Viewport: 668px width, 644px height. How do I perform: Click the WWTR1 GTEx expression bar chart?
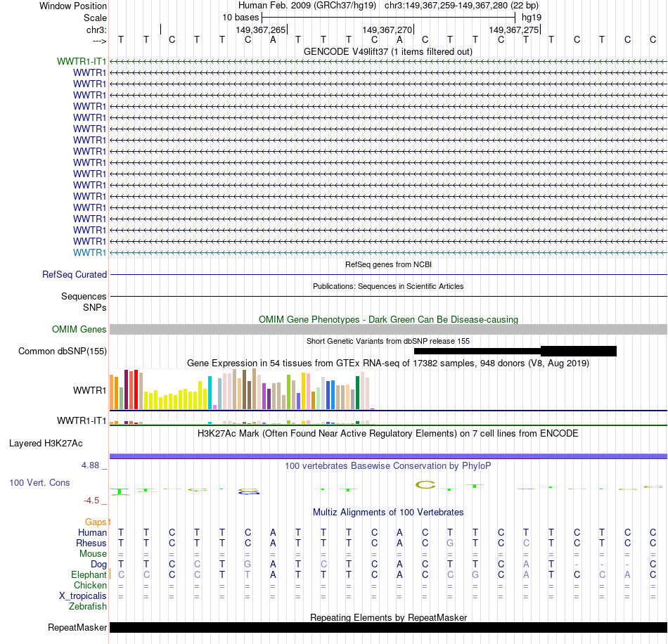(242, 389)
